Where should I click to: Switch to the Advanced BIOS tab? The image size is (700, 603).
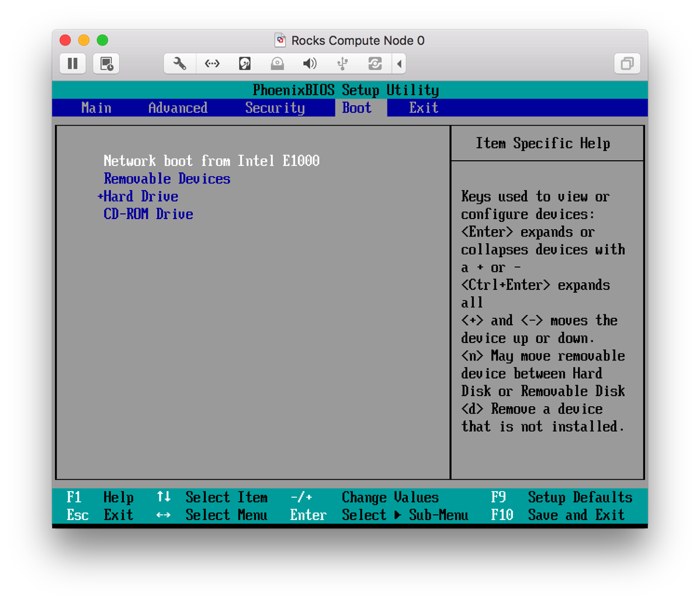point(178,108)
